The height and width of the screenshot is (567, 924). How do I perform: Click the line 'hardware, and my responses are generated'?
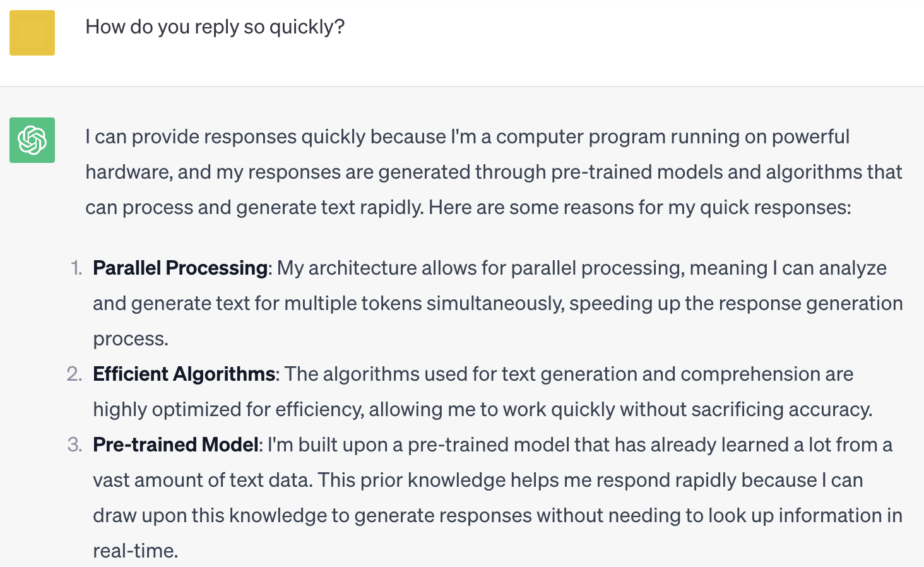coord(494,172)
